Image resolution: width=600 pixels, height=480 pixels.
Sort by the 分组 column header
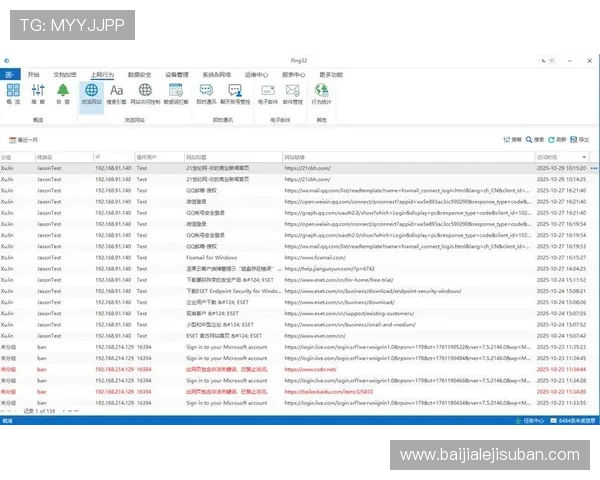pyautogui.click(x=17, y=157)
